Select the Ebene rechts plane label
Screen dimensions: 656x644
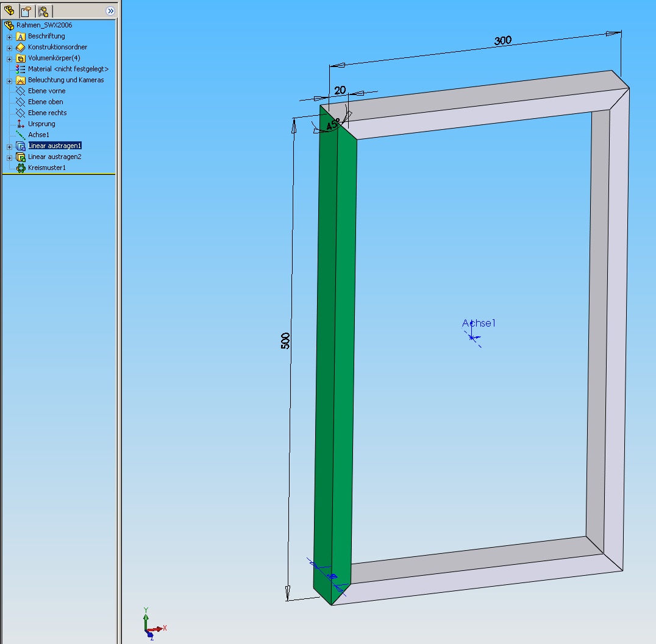click(x=48, y=113)
